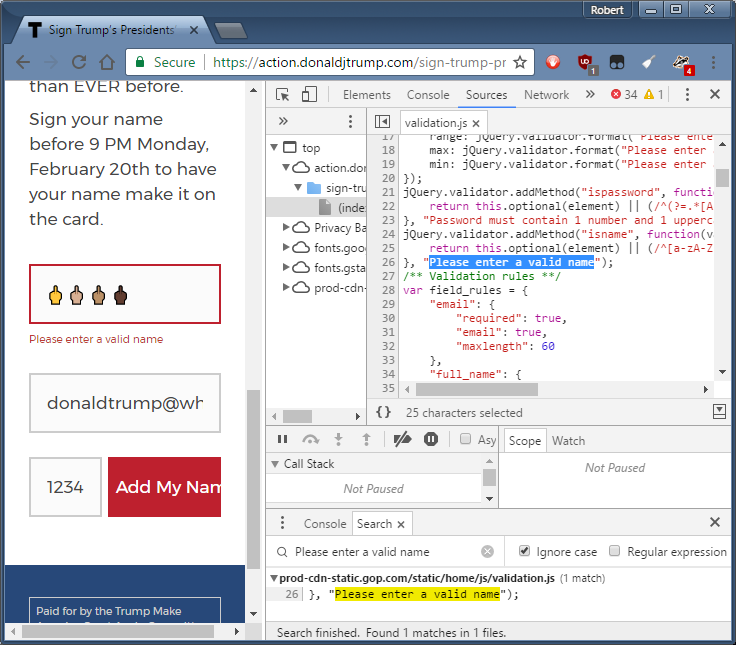Close the Search drawer tab
This screenshot has height=645, width=736.
pos(401,524)
